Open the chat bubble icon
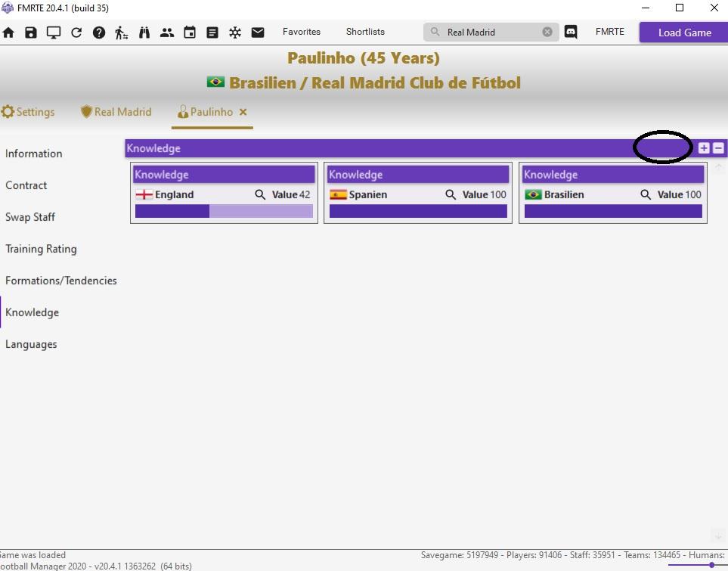 pos(571,32)
